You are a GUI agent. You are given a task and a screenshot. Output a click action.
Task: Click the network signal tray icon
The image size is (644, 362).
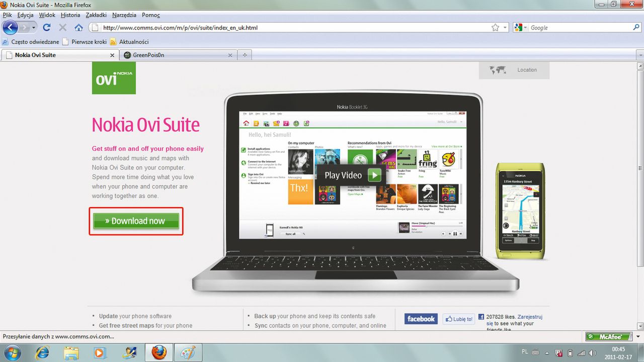point(582,352)
